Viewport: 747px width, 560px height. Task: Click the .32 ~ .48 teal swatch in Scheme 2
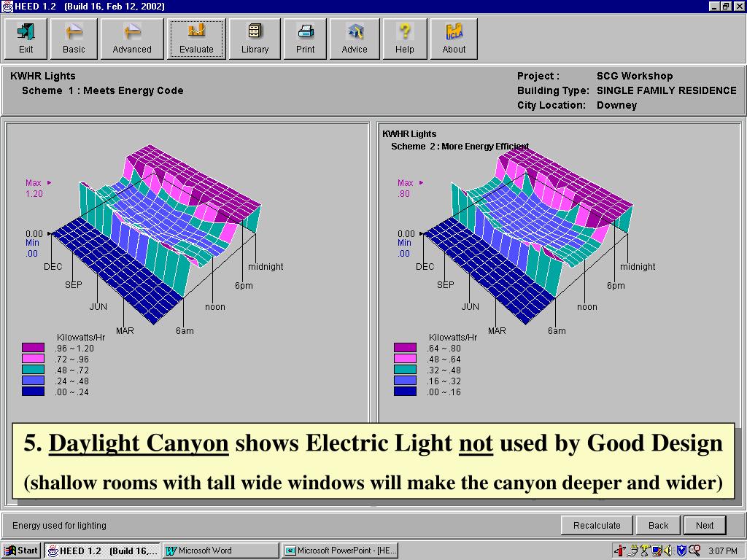click(405, 370)
